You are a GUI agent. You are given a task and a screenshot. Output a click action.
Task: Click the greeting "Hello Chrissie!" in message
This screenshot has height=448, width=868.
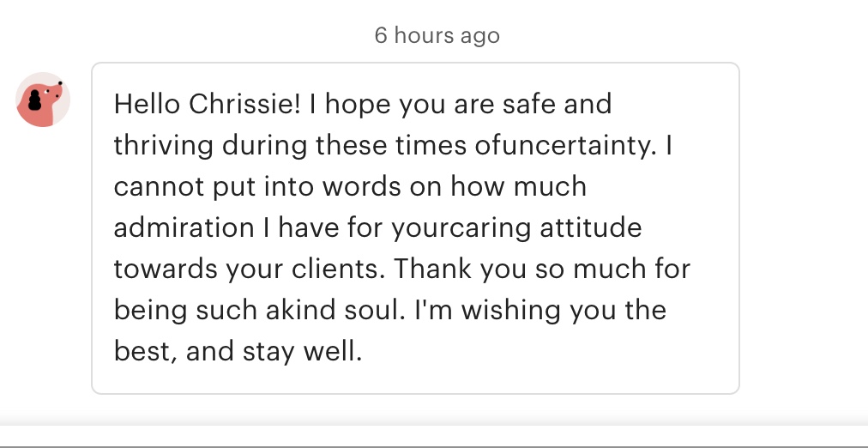point(207,104)
